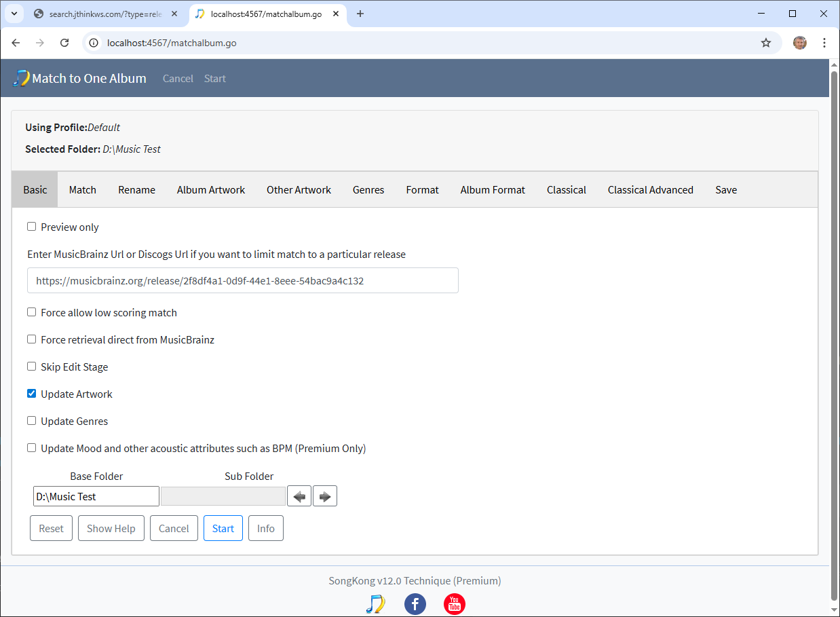Click the MusicBrainz URL input field
This screenshot has height=617, width=840.
[243, 280]
